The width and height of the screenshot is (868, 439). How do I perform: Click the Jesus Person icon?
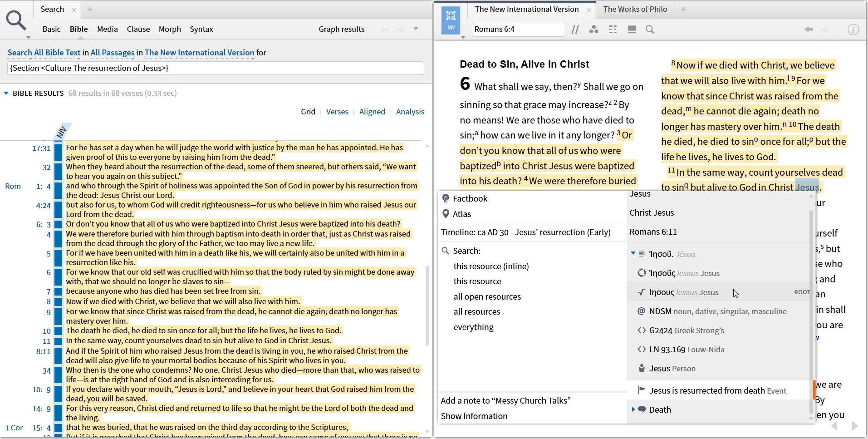coord(642,368)
